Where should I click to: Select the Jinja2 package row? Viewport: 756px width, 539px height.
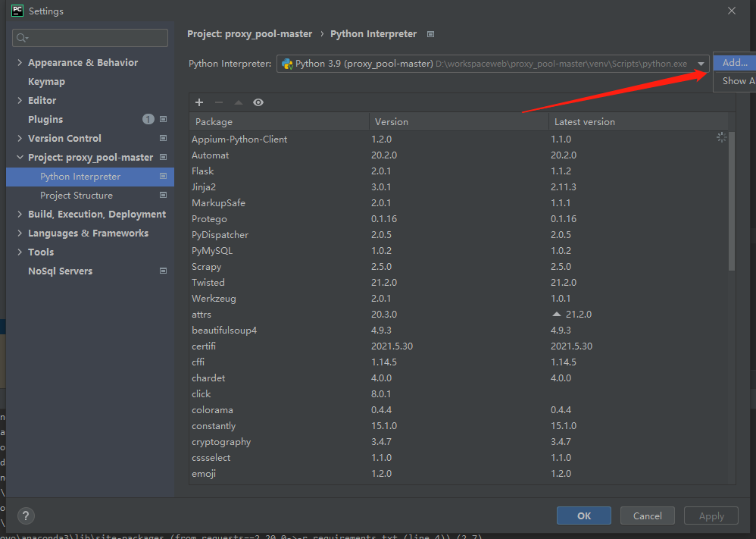[x=458, y=186]
